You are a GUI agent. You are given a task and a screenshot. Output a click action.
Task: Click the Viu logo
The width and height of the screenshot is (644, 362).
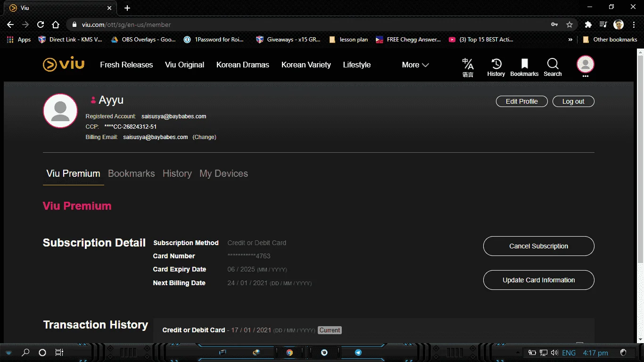point(64,64)
